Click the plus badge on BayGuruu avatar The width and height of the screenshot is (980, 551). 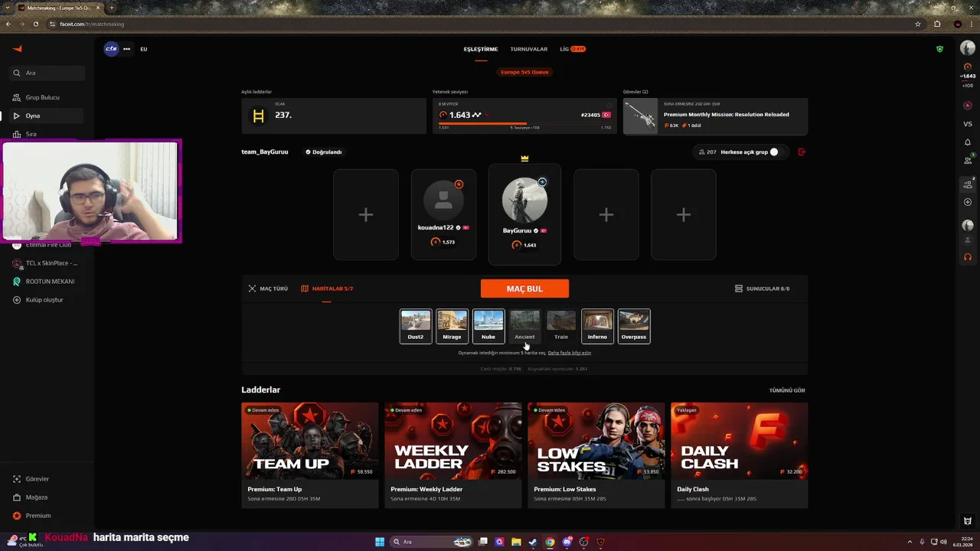click(542, 182)
